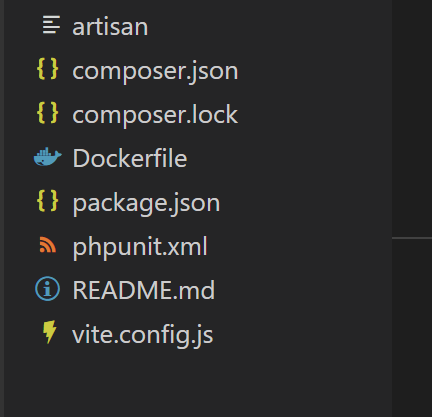This screenshot has width=432, height=417.
Task: Click the artisan file lines icon
Action: tap(51, 25)
